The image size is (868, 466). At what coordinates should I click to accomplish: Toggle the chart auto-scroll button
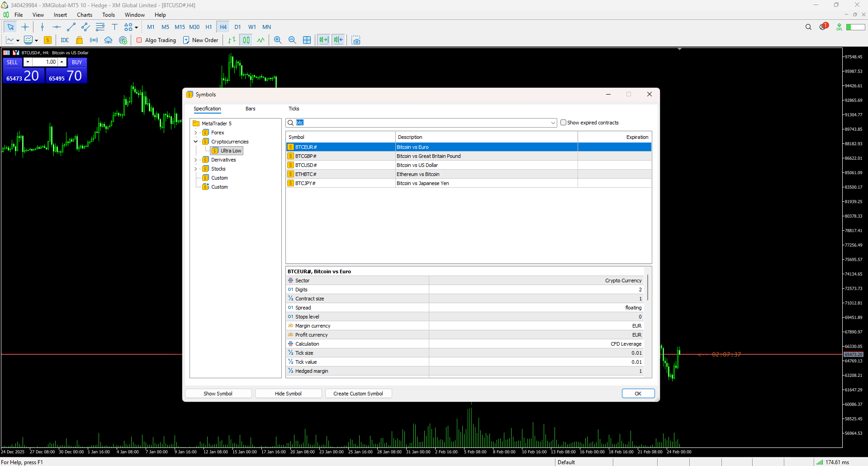tap(323, 40)
